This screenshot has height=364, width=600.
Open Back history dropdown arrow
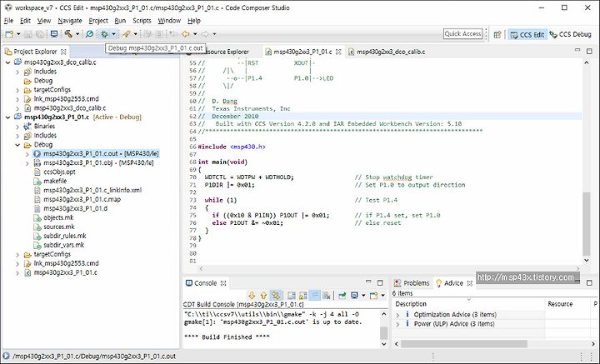pos(195,34)
